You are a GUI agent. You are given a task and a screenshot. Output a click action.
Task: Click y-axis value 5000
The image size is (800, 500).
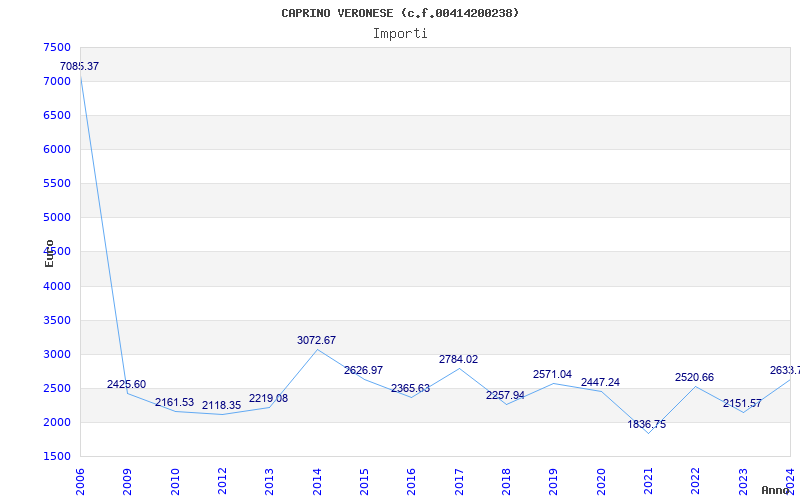[57, 217]
